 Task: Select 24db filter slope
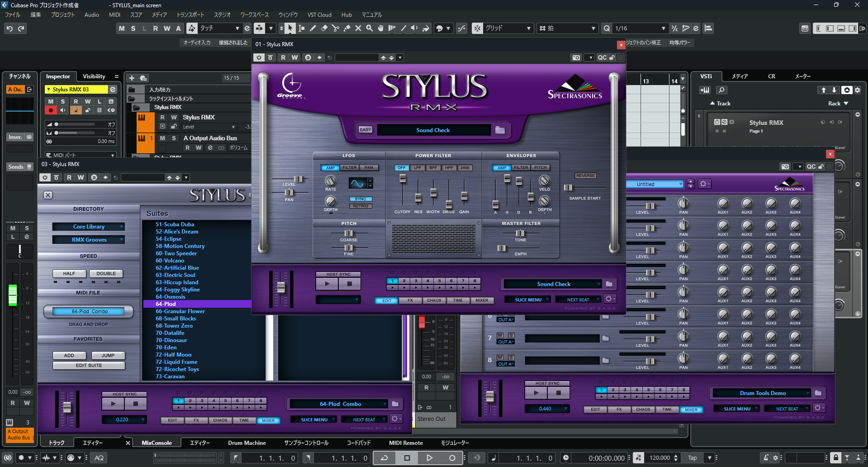coord(465,167)
